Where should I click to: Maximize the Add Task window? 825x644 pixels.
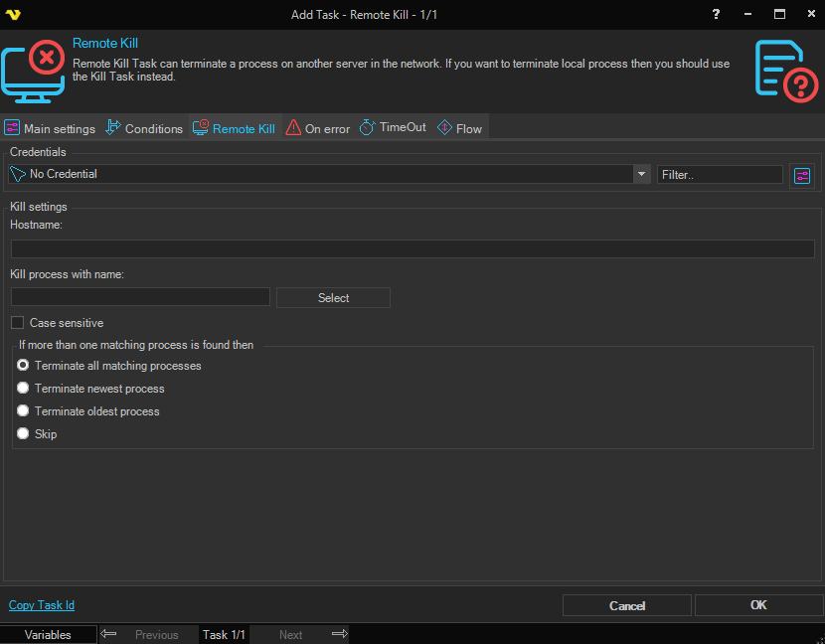point(779,14)
